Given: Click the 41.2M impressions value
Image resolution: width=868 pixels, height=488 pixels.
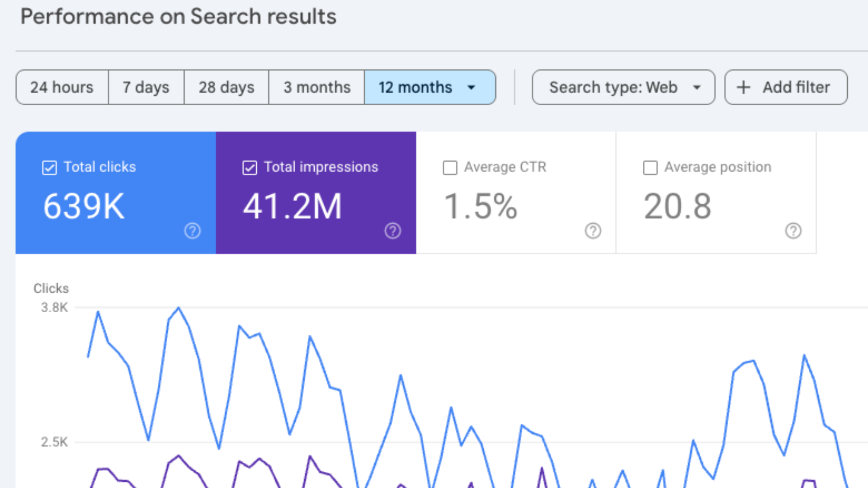Looking at the screenshot, I should coord(292,206).
